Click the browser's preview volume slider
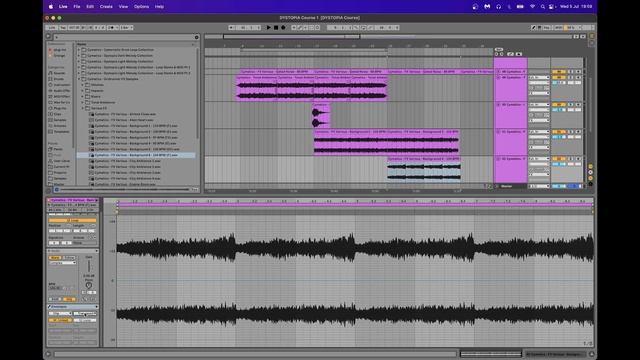Viewport: 640px width, 360px height. pyautogui.click(x=124, y=189)
